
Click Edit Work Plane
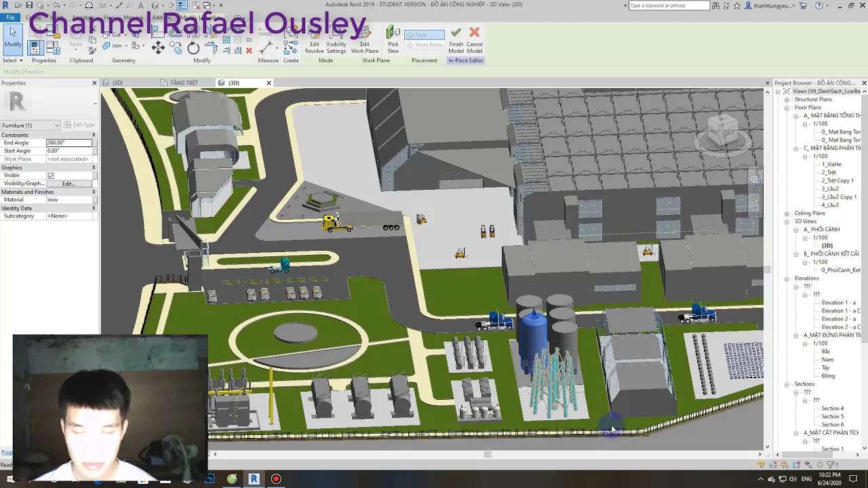pos(365,41)
